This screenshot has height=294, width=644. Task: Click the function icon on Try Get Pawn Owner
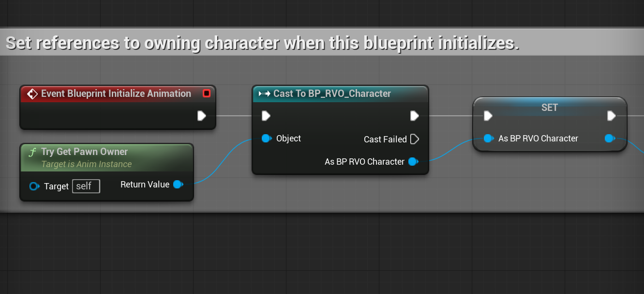pyautogui.click(x=32, y=153)
